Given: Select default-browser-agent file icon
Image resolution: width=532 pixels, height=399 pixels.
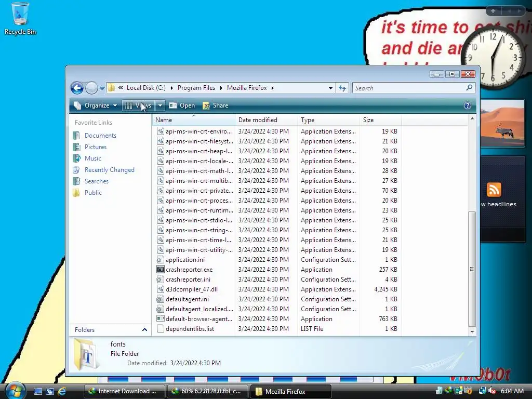Looking at the screenshot, I should click(161, 318).
